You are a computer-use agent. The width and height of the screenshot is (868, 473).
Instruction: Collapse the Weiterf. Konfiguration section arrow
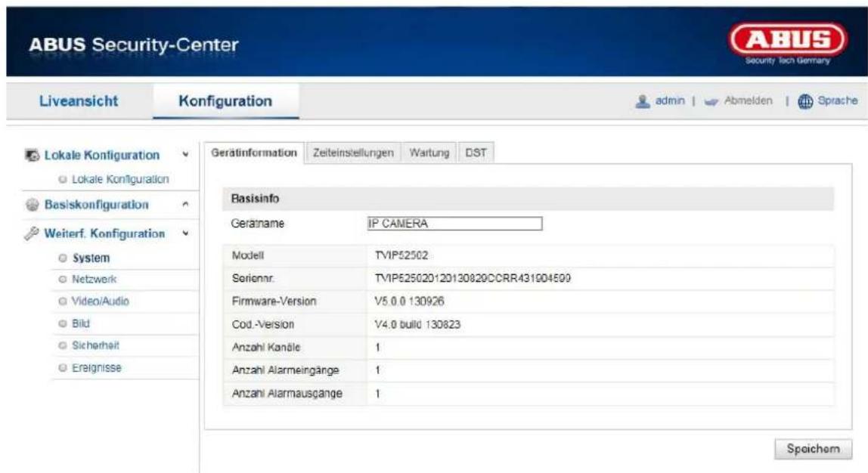(185, 233)
